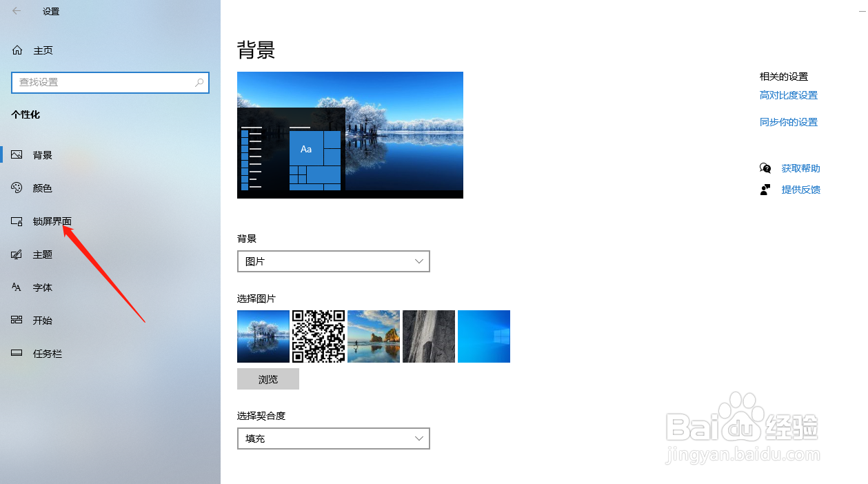Choose the blue Windows logo thumbnail
868x484 pixels.
tap(484, 336)
